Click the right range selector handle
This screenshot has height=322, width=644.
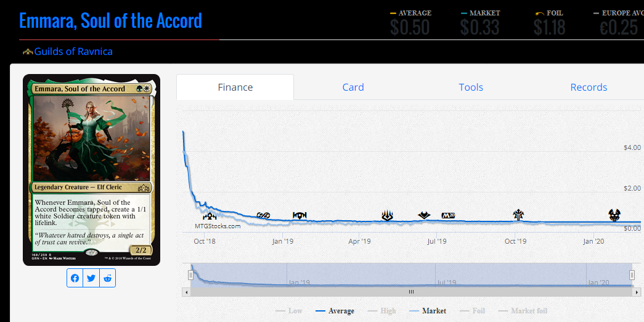[x=632, y=275]
